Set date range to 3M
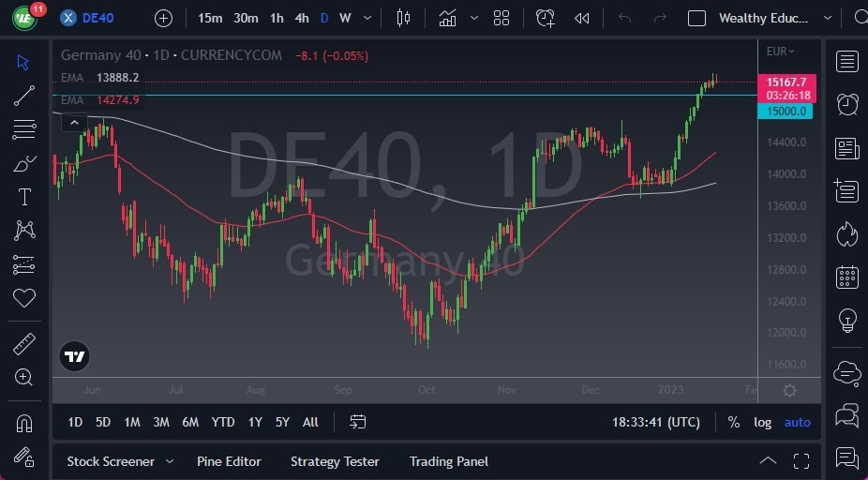 [161, 423]
